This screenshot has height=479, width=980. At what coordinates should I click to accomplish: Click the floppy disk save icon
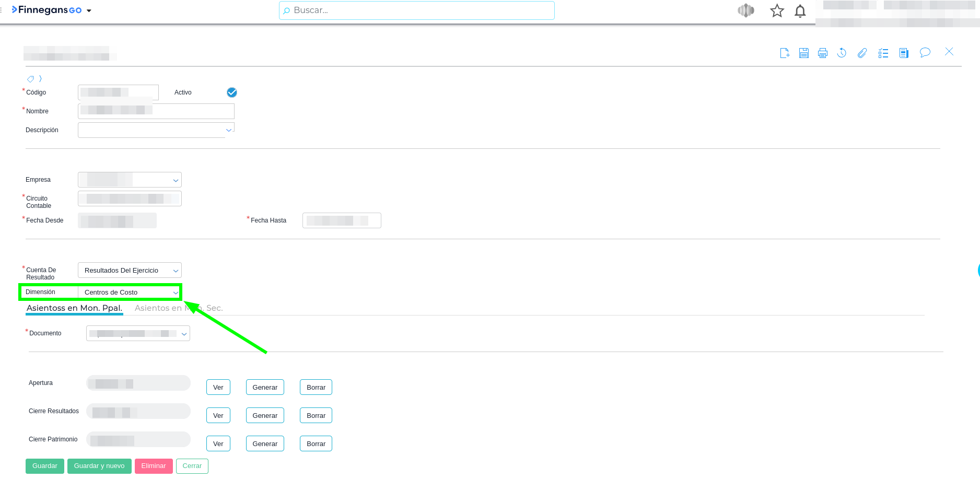pyautogui.click(x=804, y=53)
